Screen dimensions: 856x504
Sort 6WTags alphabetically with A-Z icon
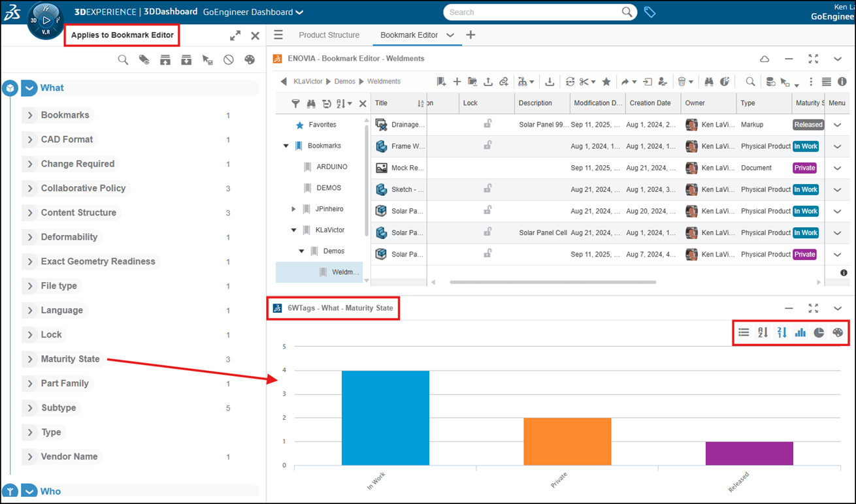[763, 332]
